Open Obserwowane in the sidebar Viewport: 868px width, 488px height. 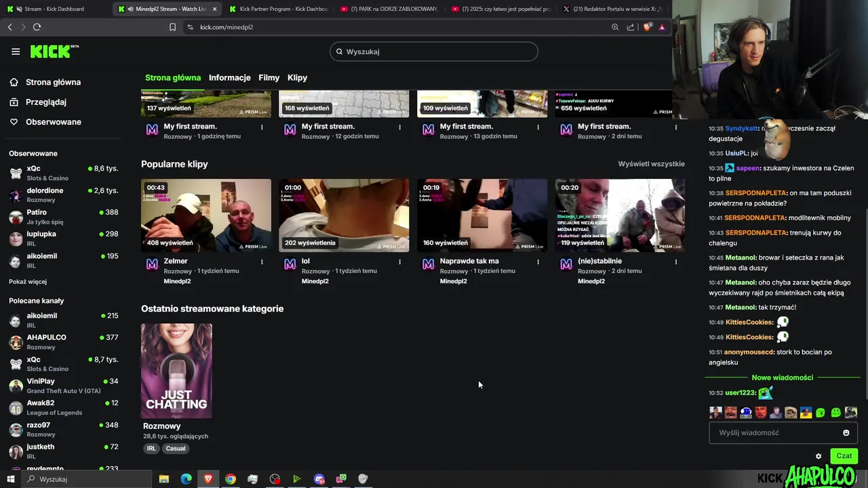(45, 122)
